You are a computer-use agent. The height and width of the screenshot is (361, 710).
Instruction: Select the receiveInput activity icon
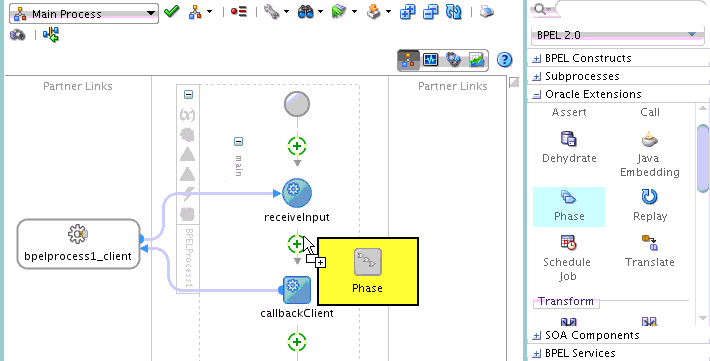coord(297,193)
